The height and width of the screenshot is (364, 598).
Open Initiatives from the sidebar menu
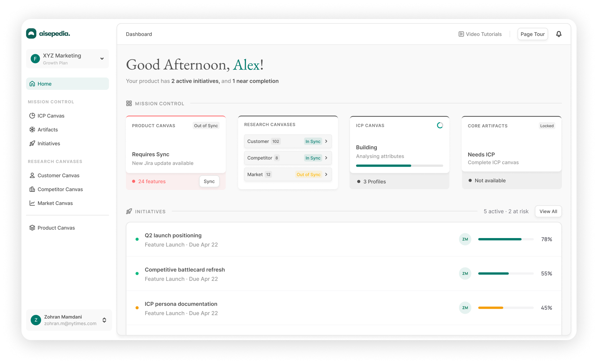tap(49, 143)
